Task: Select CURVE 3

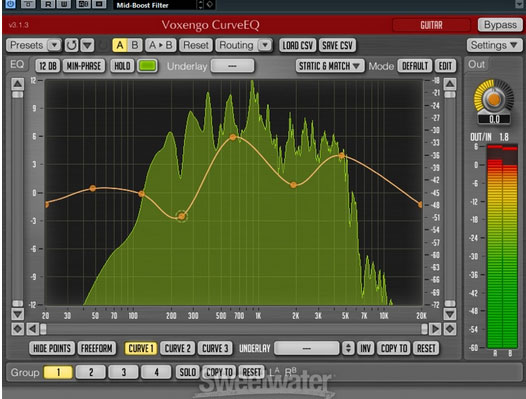Action: tap(215, 348)
